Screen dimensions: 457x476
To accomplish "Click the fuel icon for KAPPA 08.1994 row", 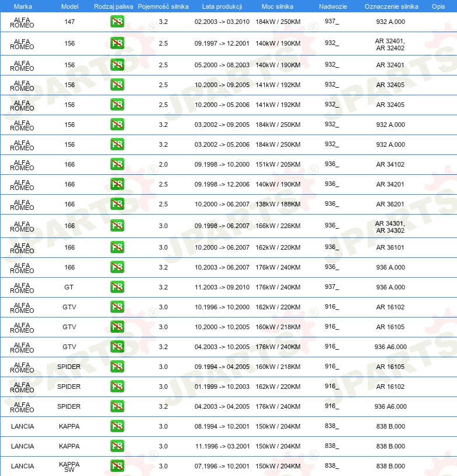I will coord(117,426).
